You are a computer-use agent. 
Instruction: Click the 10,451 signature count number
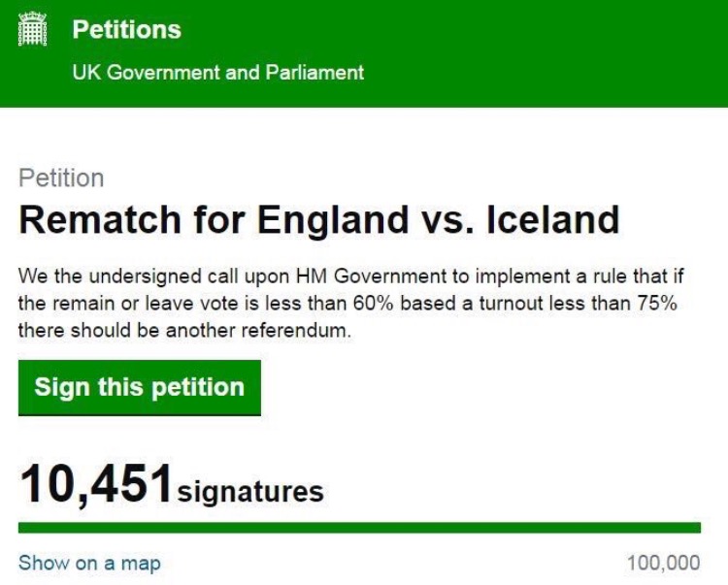pos(95,483)
